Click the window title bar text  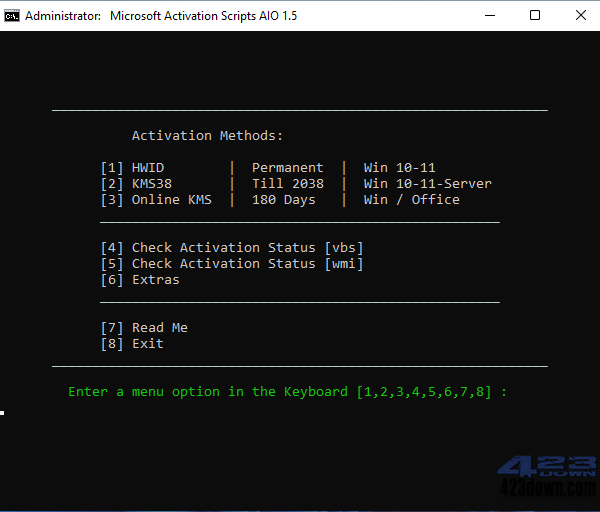click(160, 16)
